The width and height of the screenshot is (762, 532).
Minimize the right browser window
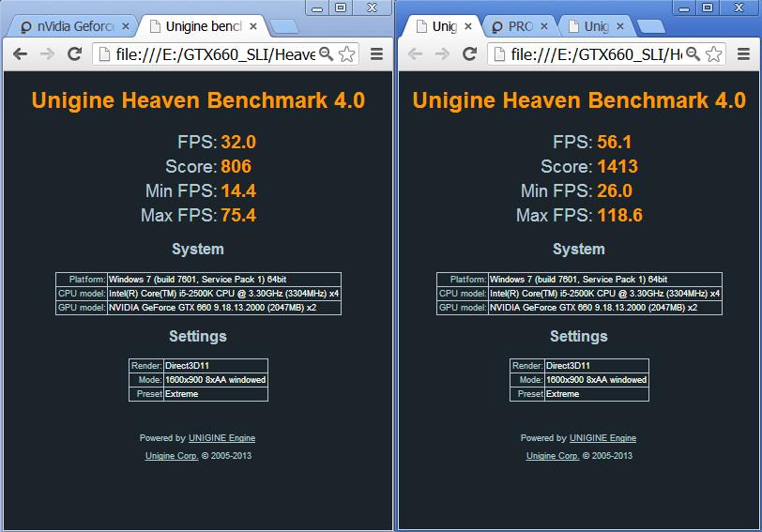(x=684, y=8)
